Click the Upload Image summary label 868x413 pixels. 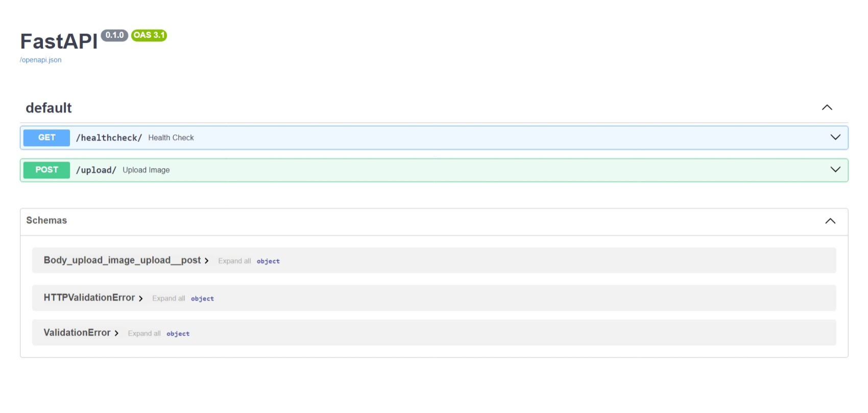tap(146, 170)
